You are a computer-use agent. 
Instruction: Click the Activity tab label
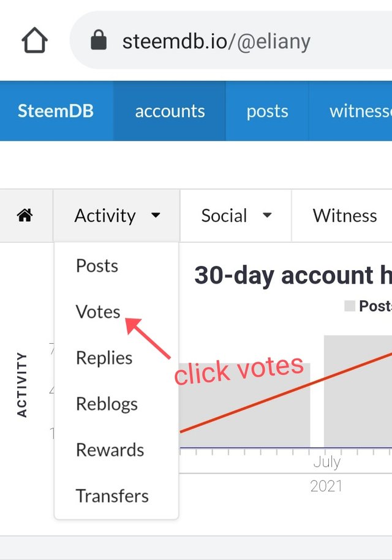click(105, 216)
